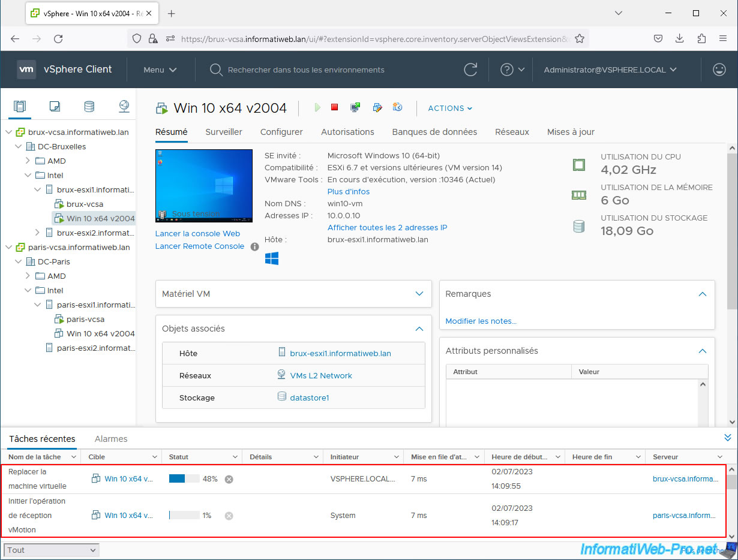Cancel the 48% relocate task
Viewport: 738px width, 560px height.
coord(229,479)
